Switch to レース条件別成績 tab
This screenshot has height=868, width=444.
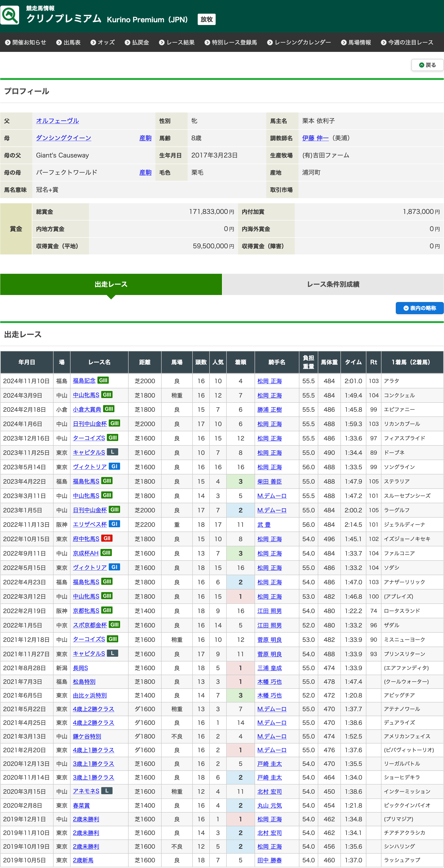click(x=333, y=284)
